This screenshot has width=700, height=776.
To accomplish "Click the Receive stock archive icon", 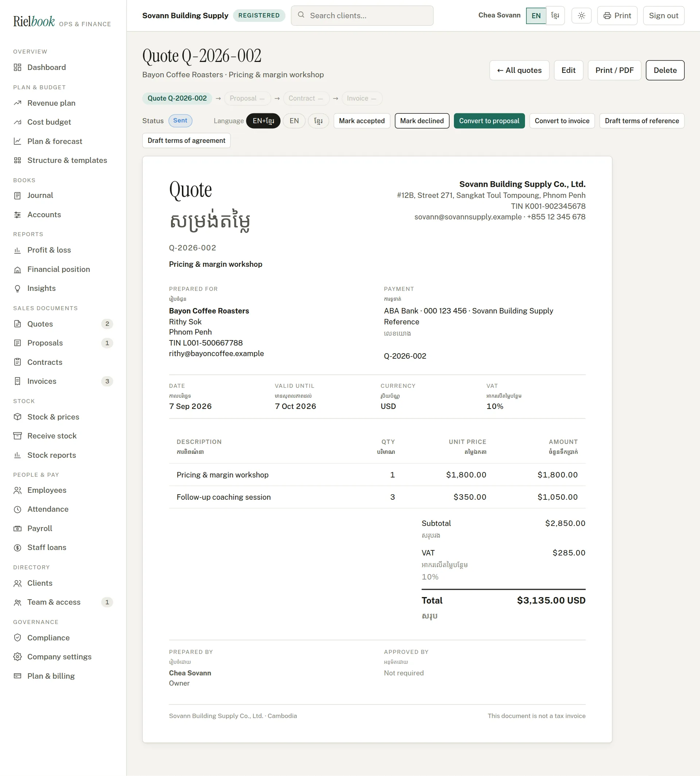I will pos(17,436).
